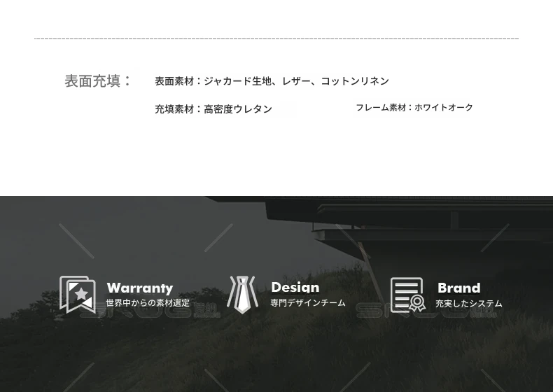Click the 世界中からの素材選定 caption
Screen dimensions: 553x392
(x=148, y=303)
